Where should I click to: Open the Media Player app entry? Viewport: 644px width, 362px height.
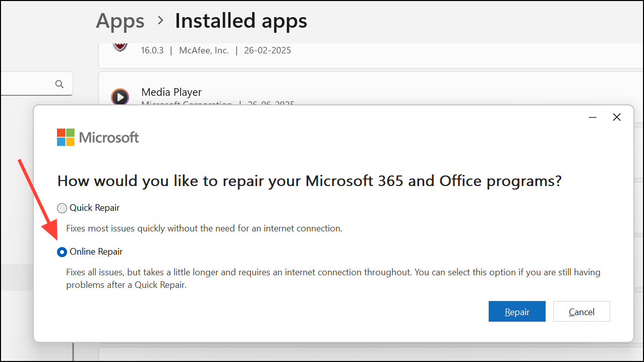point(171,92)
